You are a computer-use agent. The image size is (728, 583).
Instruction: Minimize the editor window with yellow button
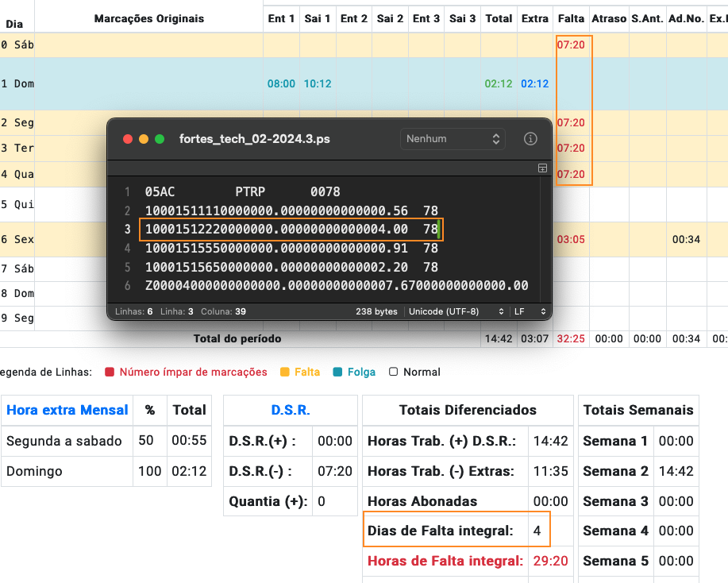[144, 139]
